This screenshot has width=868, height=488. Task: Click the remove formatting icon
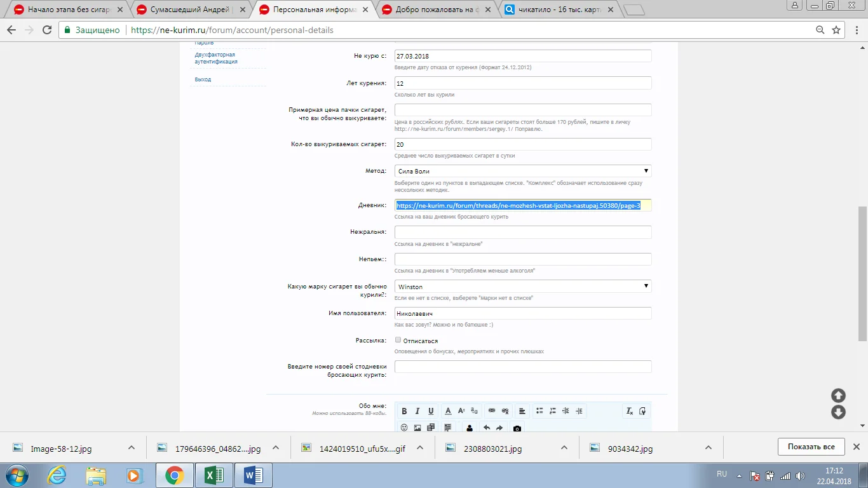coord(630,411)
